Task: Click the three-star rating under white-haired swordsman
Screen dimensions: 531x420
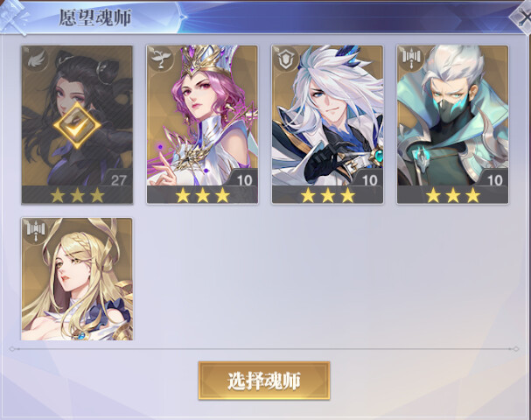Action: [x=328, y=195]
